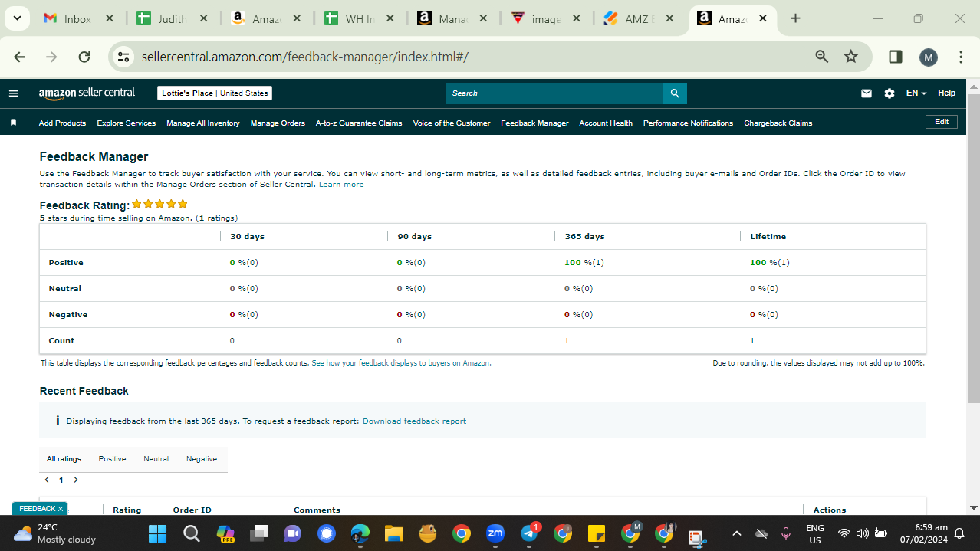Click the bookmark icon in navigation bar
Screen dimensions: 980x551
(x=13, y=123)
